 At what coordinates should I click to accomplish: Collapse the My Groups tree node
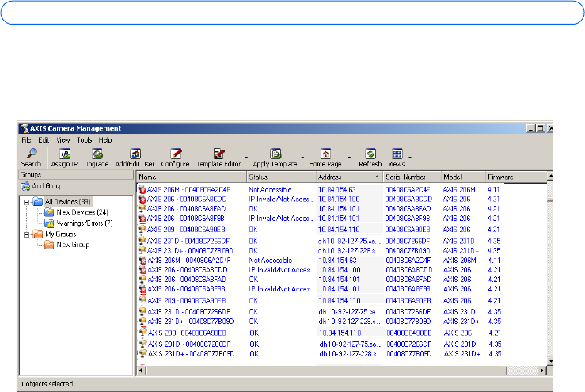click(26, 235)
